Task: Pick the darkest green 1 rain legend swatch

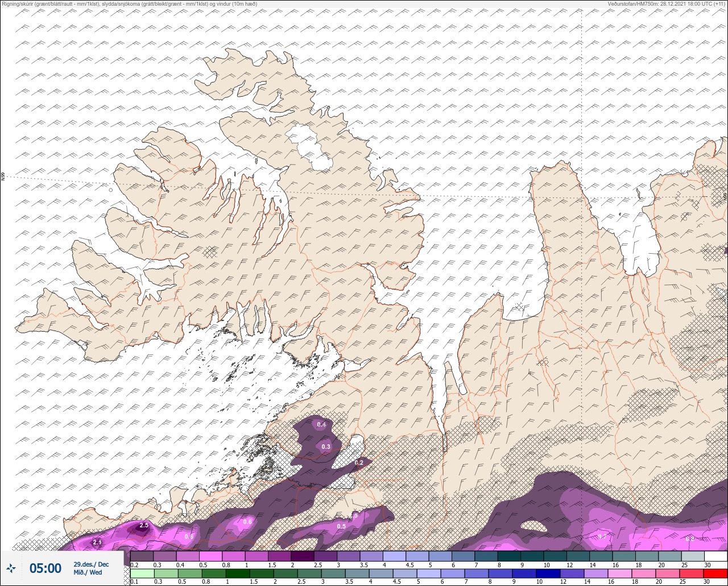Action: pos(237,573)
